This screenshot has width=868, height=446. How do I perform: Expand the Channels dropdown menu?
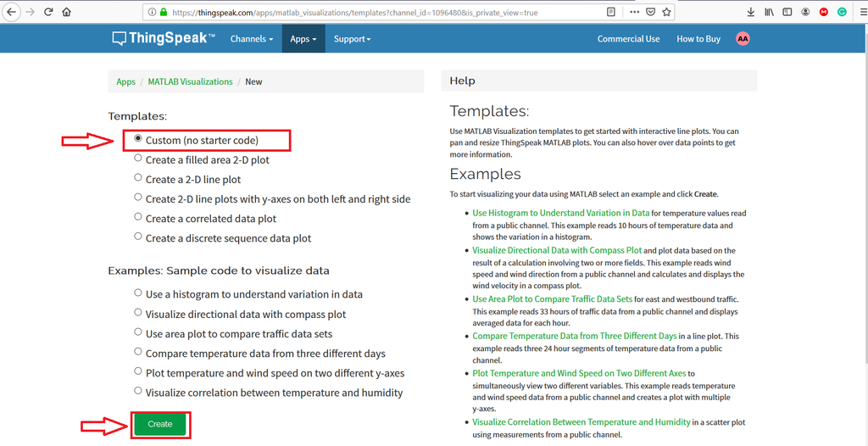coord(252,39)
